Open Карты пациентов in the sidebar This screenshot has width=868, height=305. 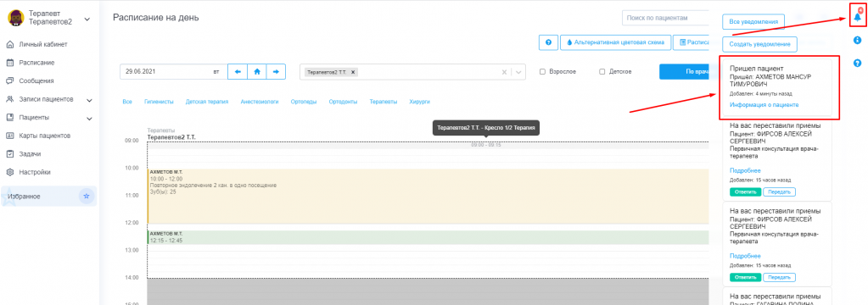44,136
